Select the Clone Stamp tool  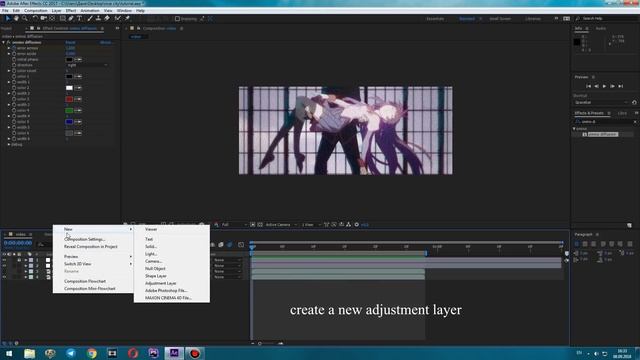click(98, 18)
